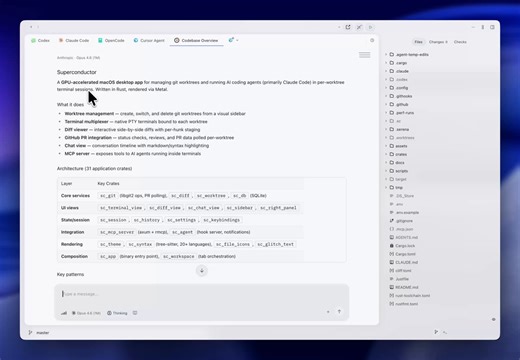Click the Cargo.toml file icon

point(392,254)
